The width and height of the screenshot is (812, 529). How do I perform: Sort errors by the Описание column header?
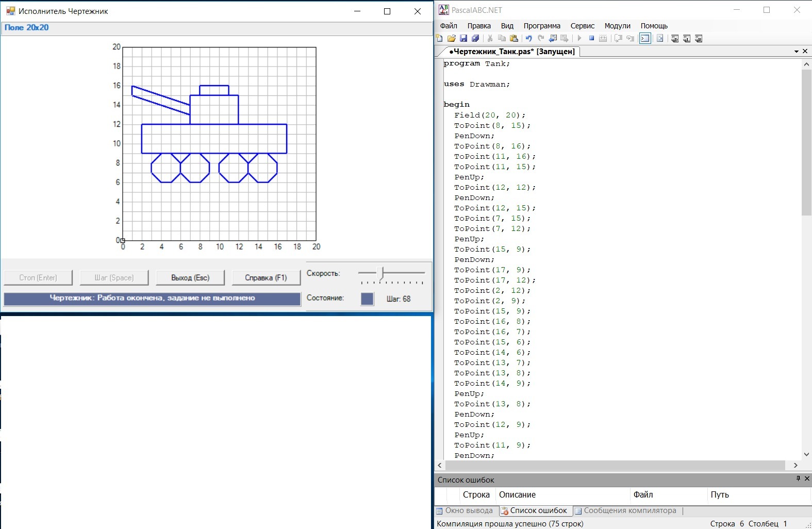point(517,494)
